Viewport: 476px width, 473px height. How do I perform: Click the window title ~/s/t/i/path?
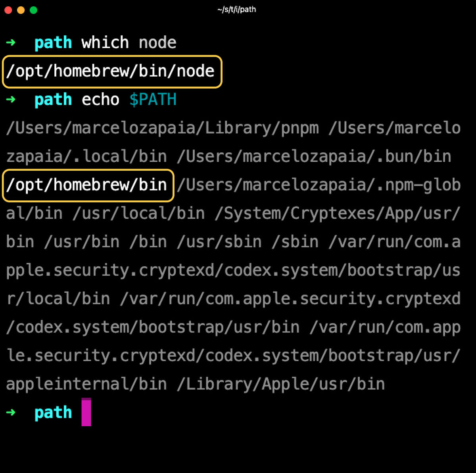click(237, 10)
